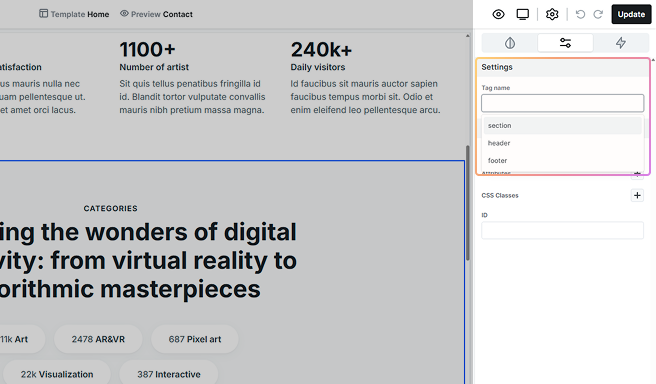
Task: Click the Redo arrow icon
Action: [598, 15]
